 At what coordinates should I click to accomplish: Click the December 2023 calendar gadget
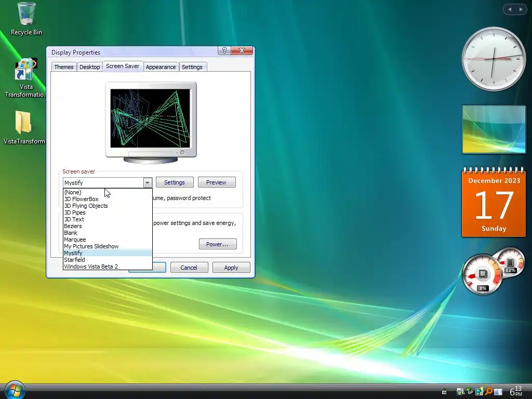[494, 202]
